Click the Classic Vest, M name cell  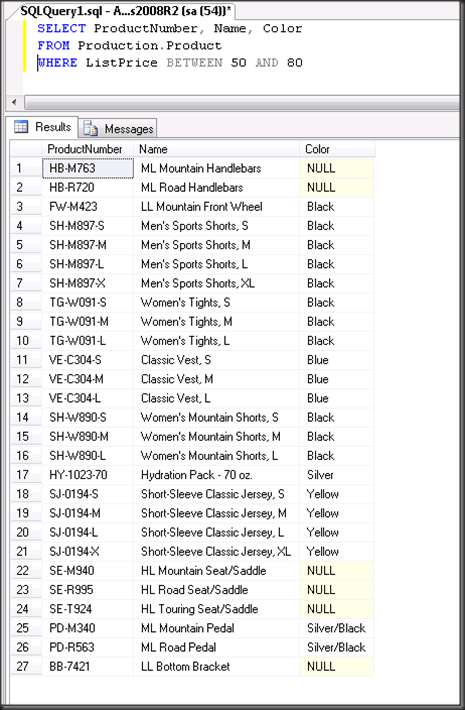click(216, 379)
